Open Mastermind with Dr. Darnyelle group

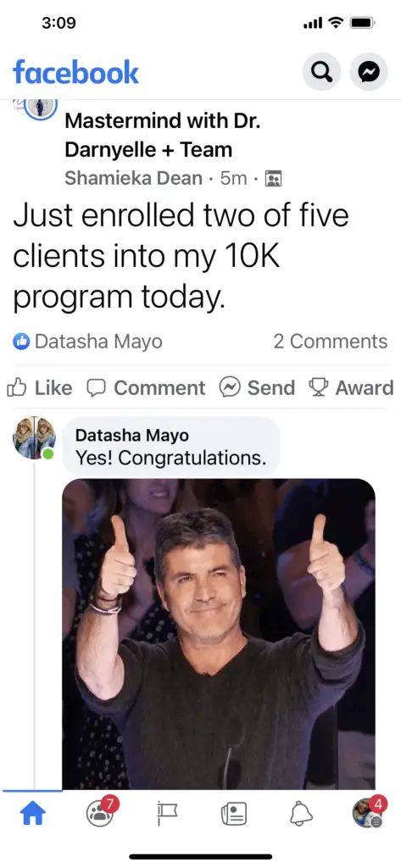(162, 135)
